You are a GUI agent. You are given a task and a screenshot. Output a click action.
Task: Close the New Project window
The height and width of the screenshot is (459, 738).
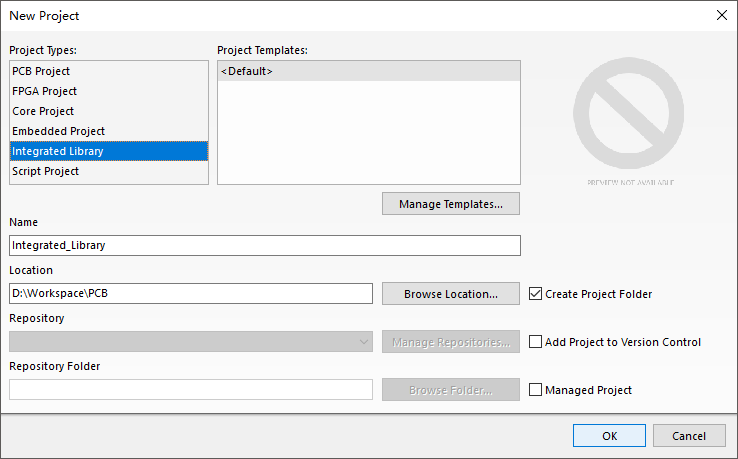pos(721,15)
